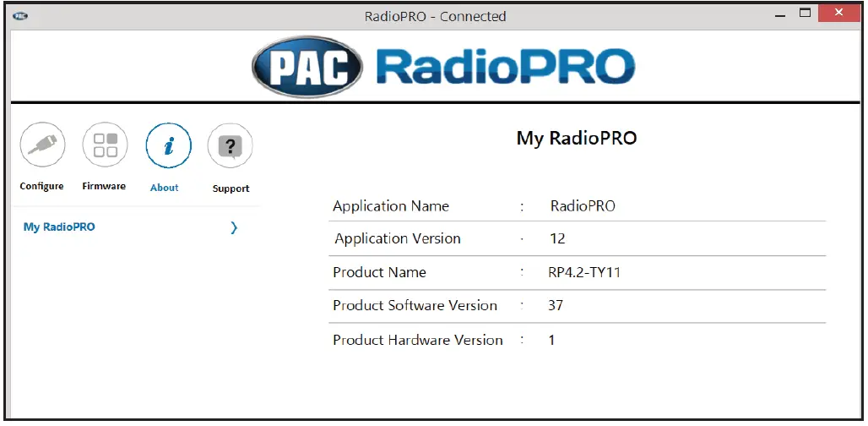Select the About info icon
Screen dimensions: 868x426
[168, 145]
